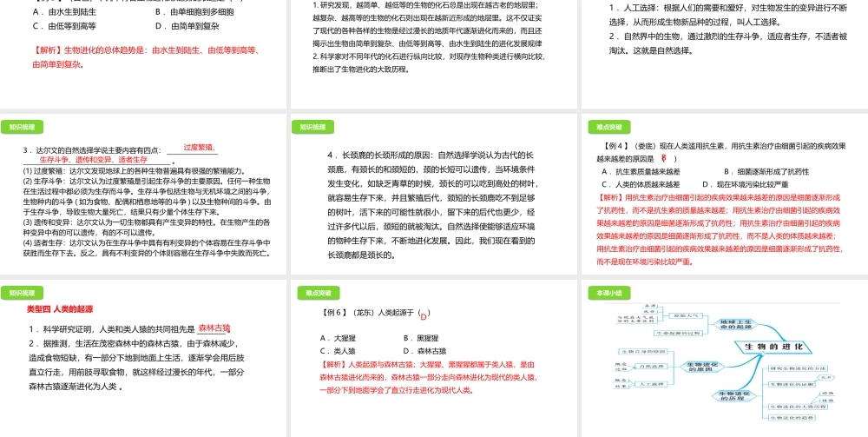Click the red answer 过度繁殖
This screenshot has width=868, height=437.
198,149
